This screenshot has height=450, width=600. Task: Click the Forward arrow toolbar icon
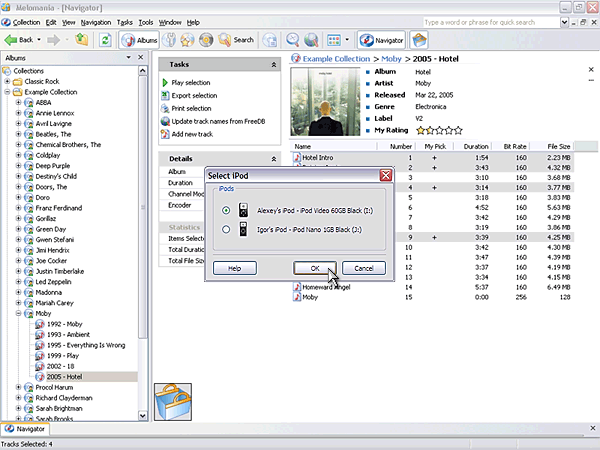click(x=54, y=40)
